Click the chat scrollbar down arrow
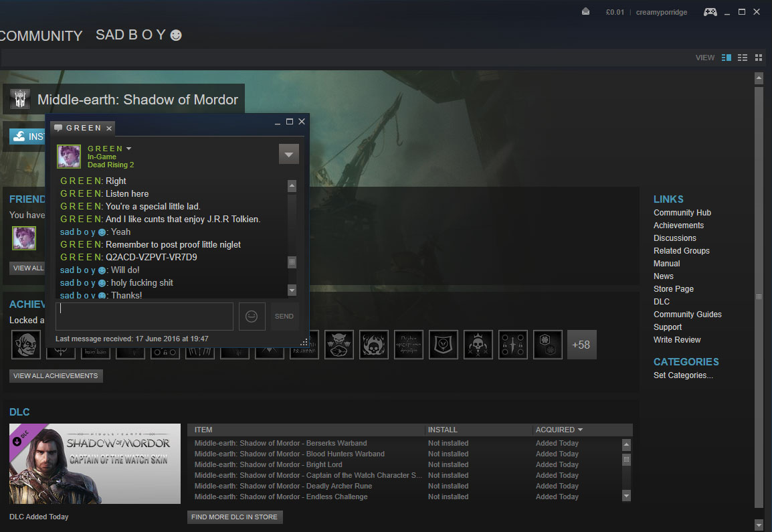This screenshot has width=772, height=532. [x=292, y=290]
